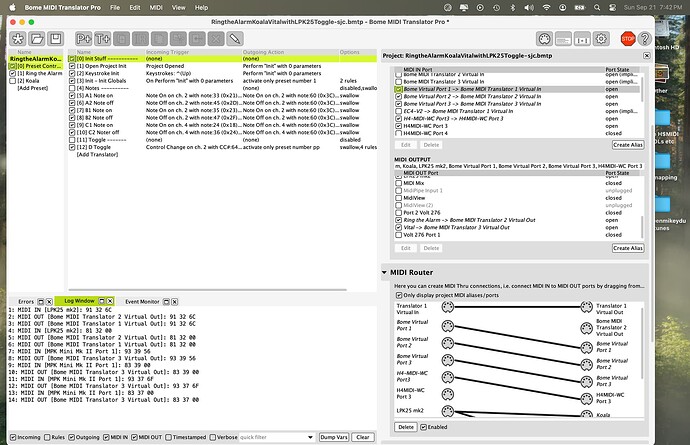Undock the Errors pane

click(41, 302)
